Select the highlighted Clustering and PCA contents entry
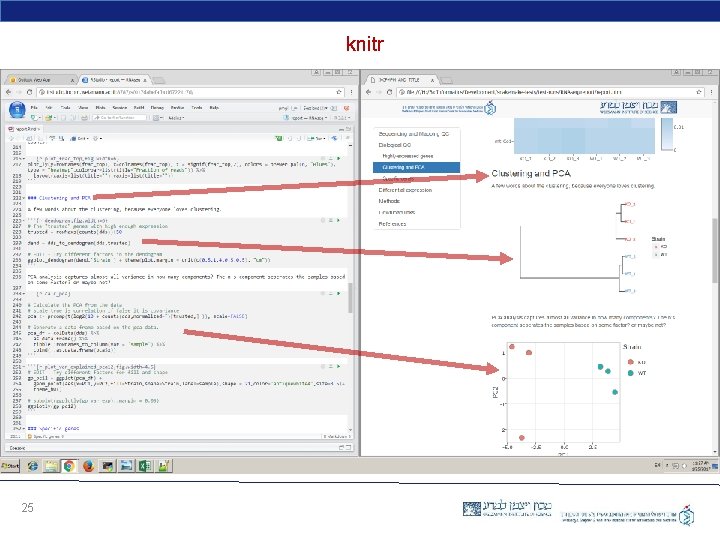Screen dimensions: 720x540 coord(416,168)
